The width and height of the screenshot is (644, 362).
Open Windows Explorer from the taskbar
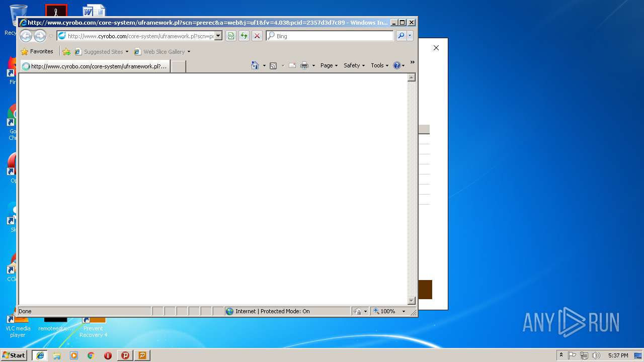coord(57,355)
